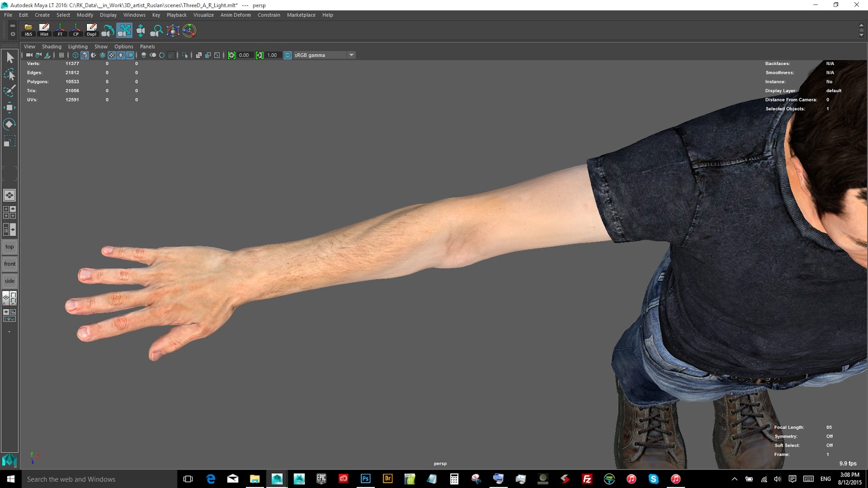Choose the Rotate tool

(10, 124)
